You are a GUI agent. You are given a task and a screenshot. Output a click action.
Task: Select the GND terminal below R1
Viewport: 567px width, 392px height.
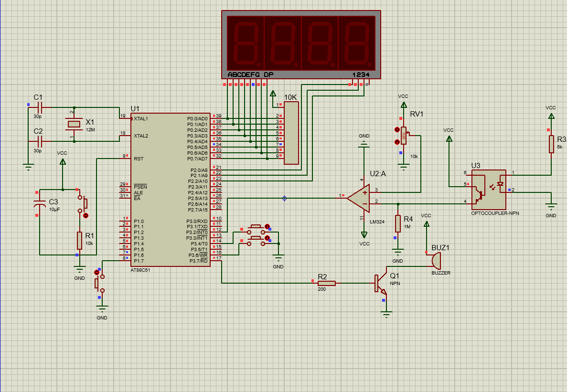80,269
